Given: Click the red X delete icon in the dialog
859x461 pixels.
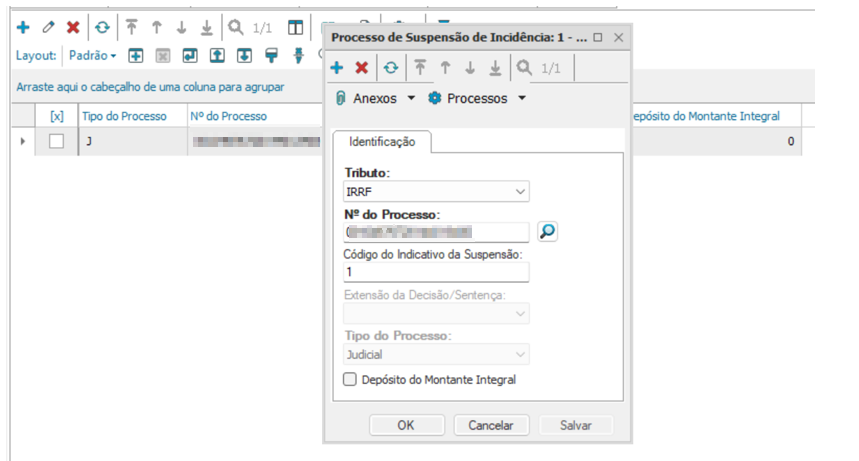Looking at the screenshot, I should pyautogui.click(x=362, y=68).
